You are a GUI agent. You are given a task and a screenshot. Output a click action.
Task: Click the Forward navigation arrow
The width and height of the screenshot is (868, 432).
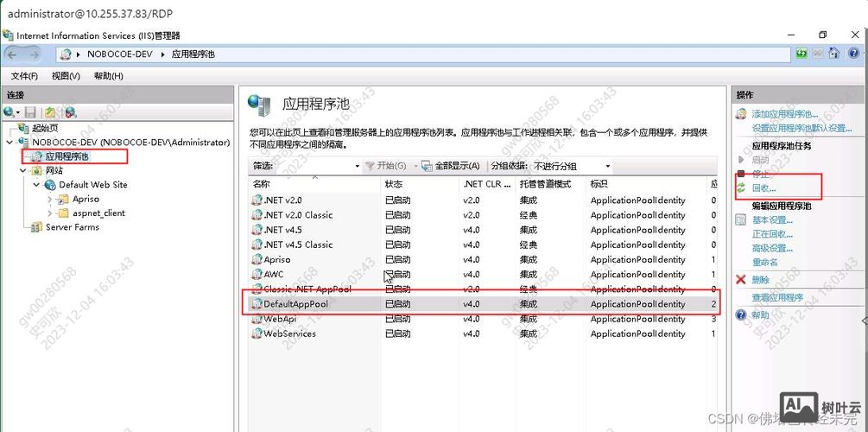pyautogui.click(x=34, y=54)
